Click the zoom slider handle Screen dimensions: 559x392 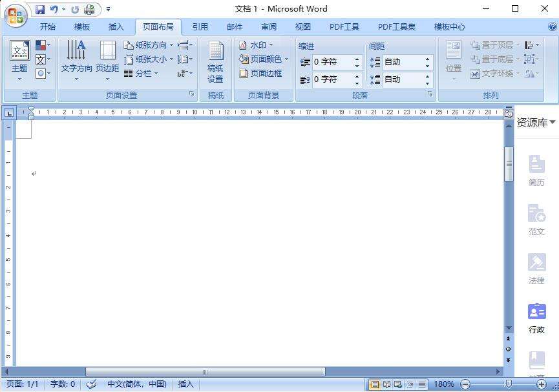tap(509, 384)
